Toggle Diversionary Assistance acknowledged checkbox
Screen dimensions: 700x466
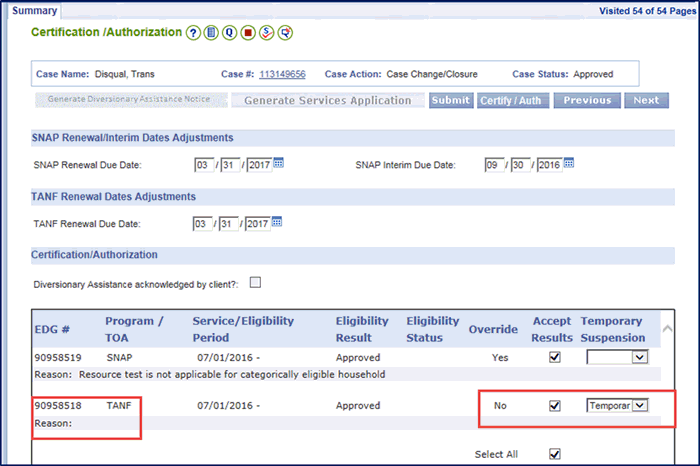[x=255, y=283]
